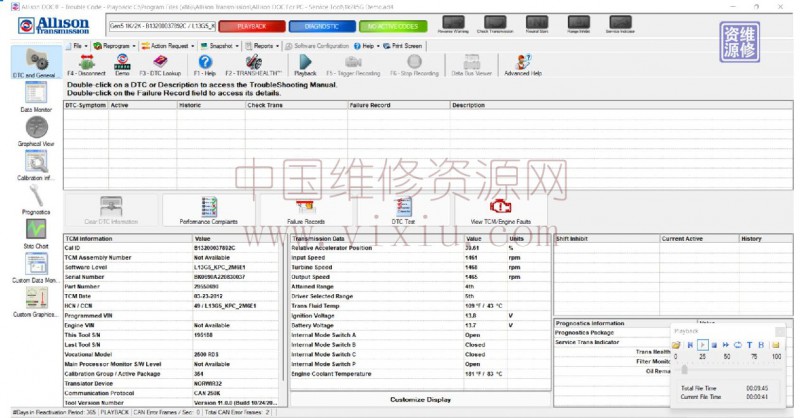
Task: Click the green NO ACTIVE CODES button
Action: pos(393,26)
